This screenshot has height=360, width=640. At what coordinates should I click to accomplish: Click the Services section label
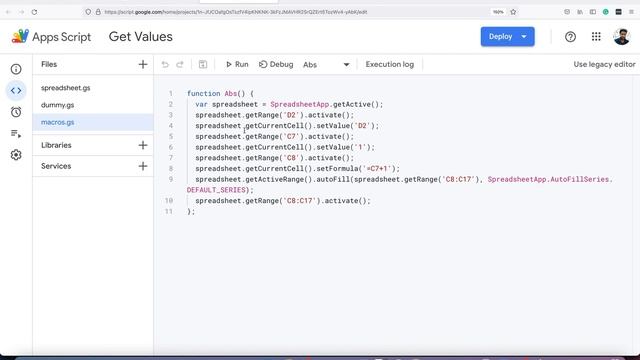(x=56, y=166)
